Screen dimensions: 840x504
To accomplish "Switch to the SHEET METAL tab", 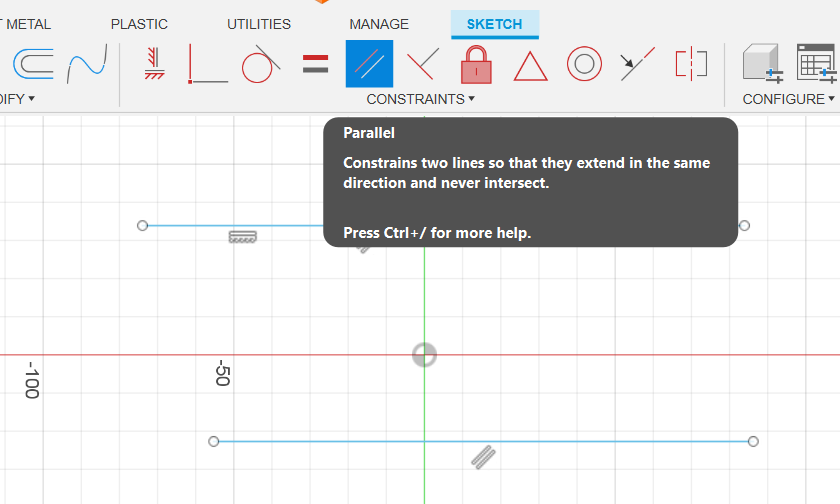I will (x=26, y=24).
